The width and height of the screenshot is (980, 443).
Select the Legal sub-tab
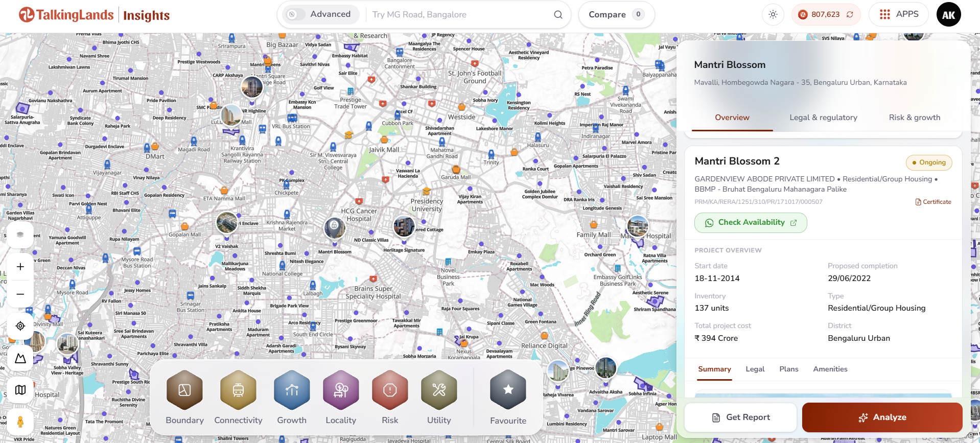click(755, 369)
